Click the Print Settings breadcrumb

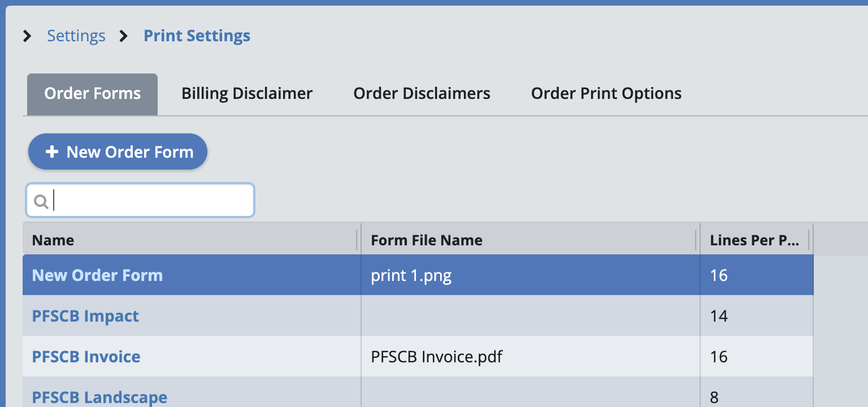click(197, 36)
